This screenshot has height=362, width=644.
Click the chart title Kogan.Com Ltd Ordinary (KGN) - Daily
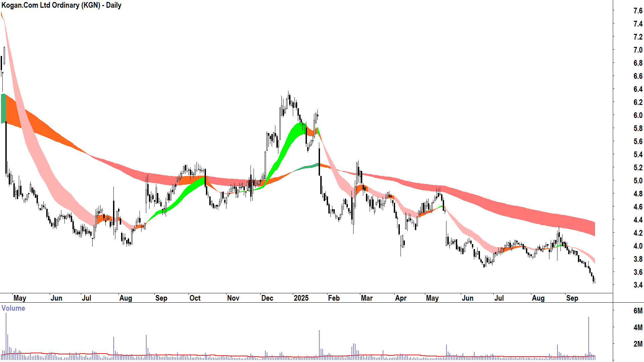[61, 5]
